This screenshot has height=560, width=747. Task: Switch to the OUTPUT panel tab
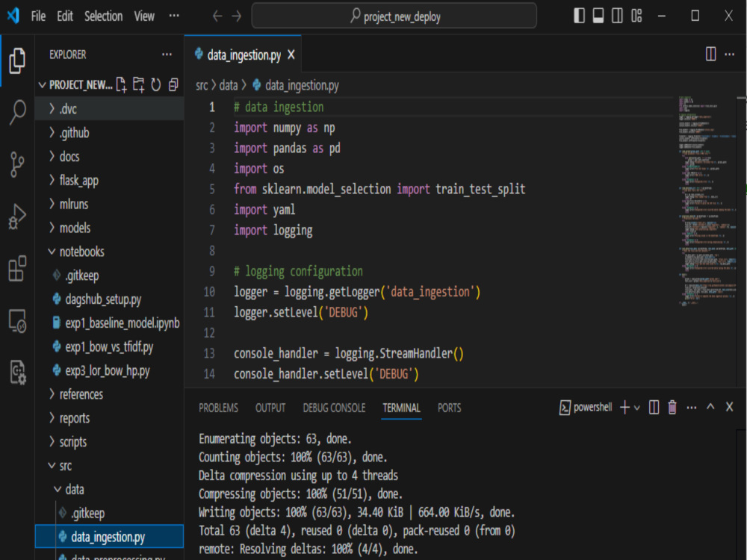click(x=270, y=408)
